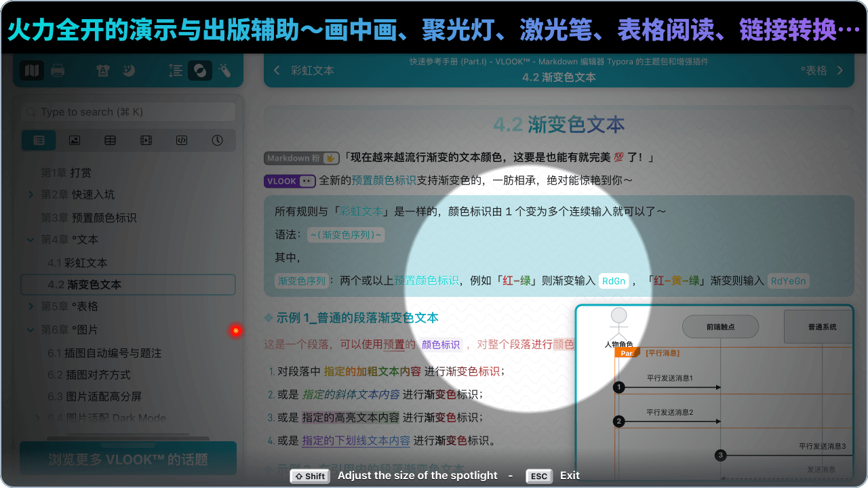Click the 渐变色序列 label tag
Image resolution: width=868 pixels, height=488 pixels.
301,281
